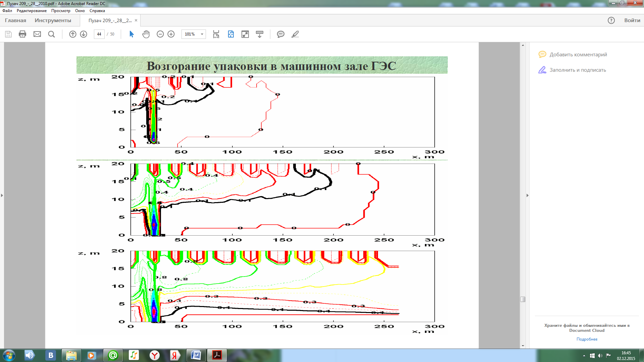
Task: Activate the selection arrow tool
Action: 131,34
